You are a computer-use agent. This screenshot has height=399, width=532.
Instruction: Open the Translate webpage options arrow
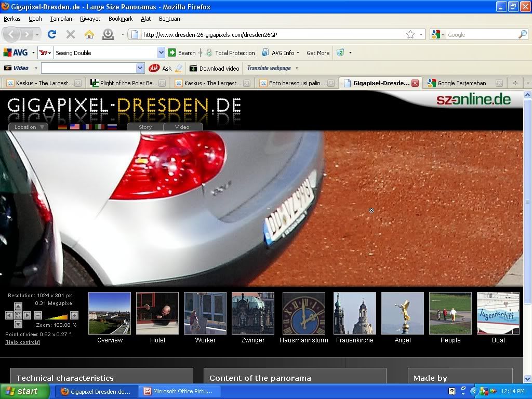(297, 68)
